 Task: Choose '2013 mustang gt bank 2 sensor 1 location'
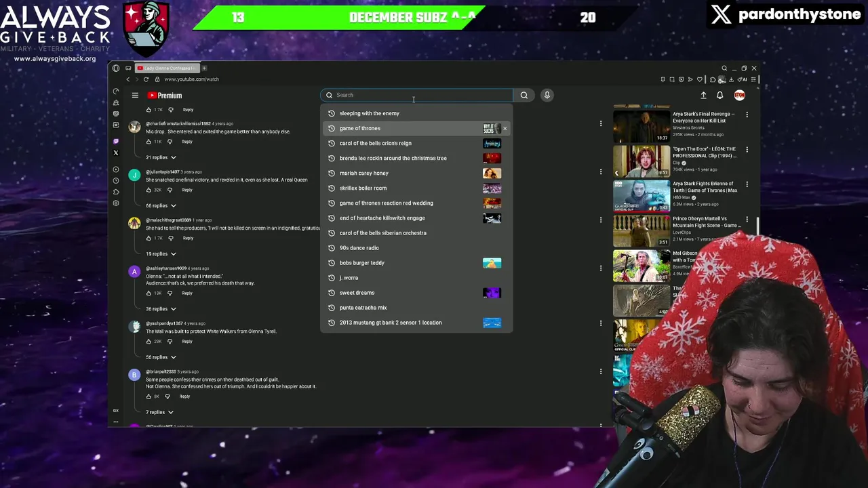[416, 322]
